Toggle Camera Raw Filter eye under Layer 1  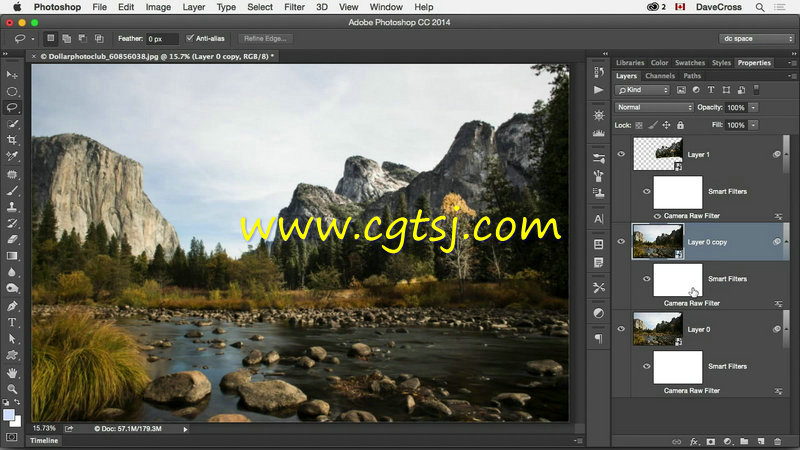pos(657,216)
